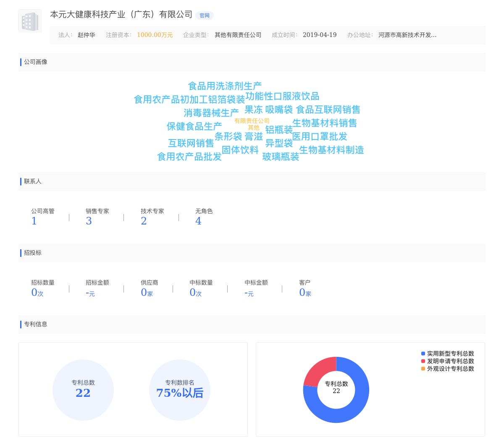
Task: Select word cloud tag 食品互联网销售
Action: click(328, 110)
